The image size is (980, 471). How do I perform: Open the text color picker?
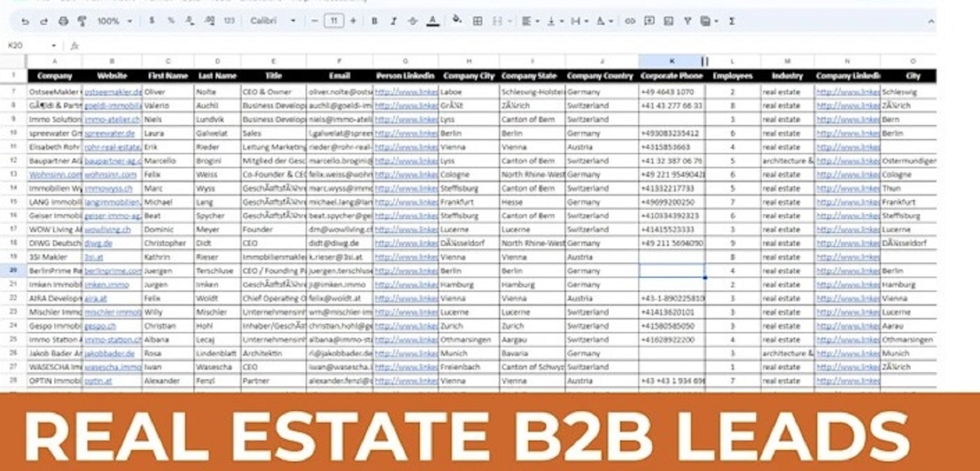(433, 21)
